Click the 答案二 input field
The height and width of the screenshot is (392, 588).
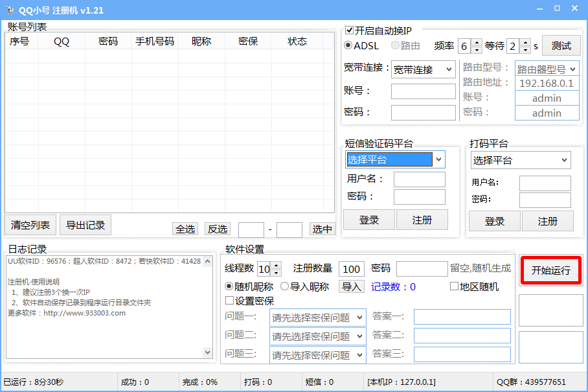pyautogui.click(x=462, y=336)
